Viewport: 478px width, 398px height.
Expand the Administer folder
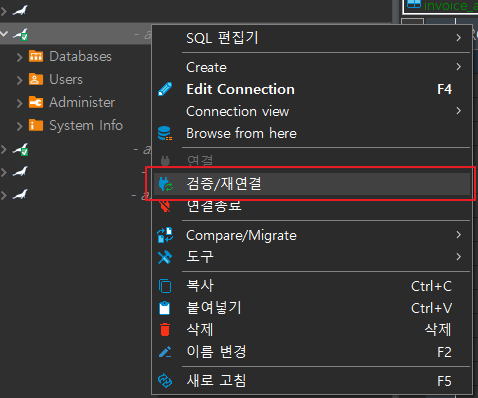(20, 103)
